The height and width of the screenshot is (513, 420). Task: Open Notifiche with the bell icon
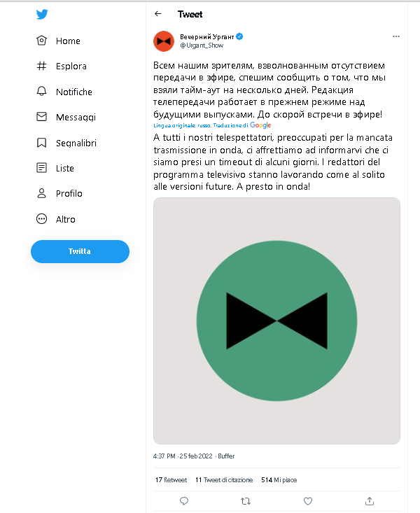coord(64,92)
